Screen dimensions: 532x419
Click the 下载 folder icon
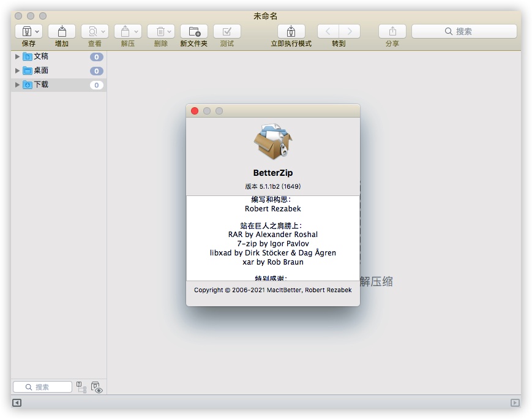(28, 85)
